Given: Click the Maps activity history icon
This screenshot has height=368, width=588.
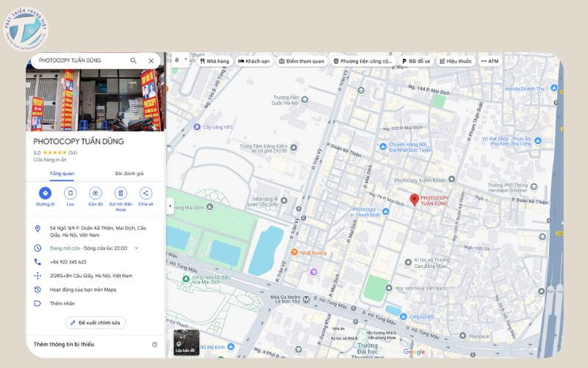Looking at the screenshot, I should tap(37, 289).
